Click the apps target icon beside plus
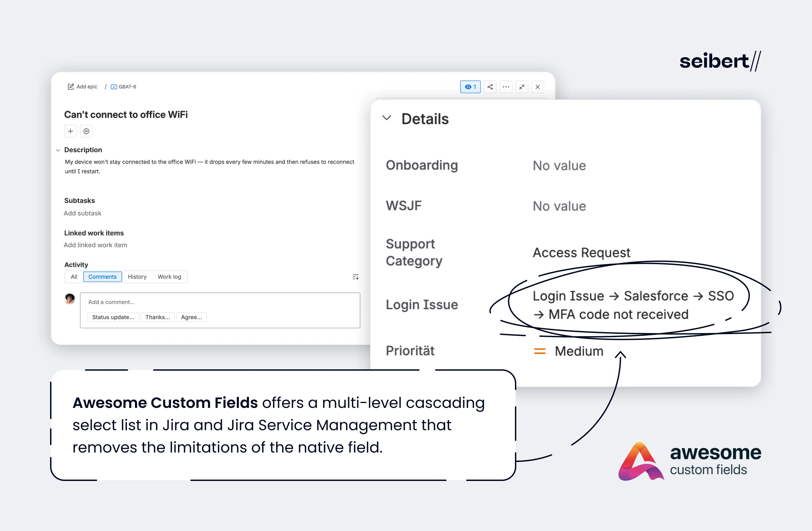This screenshot has height=531, width=812. click(86, 131)
